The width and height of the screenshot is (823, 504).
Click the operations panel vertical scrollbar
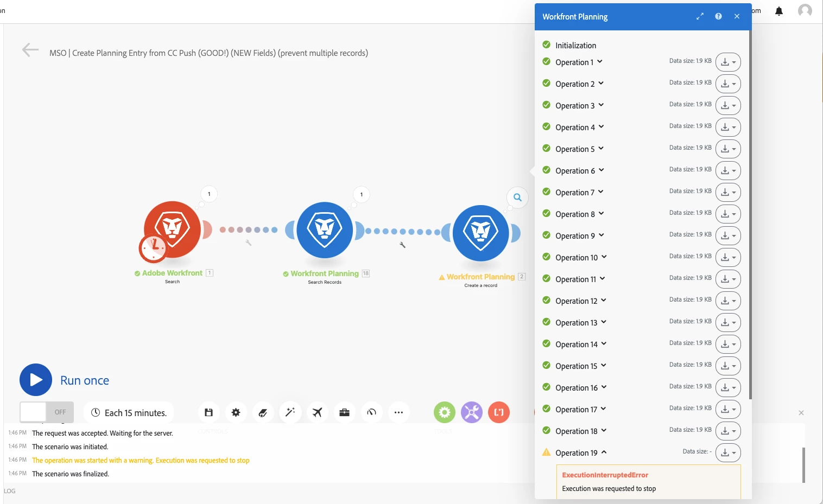pyautogui.click(x=750, y=214)
